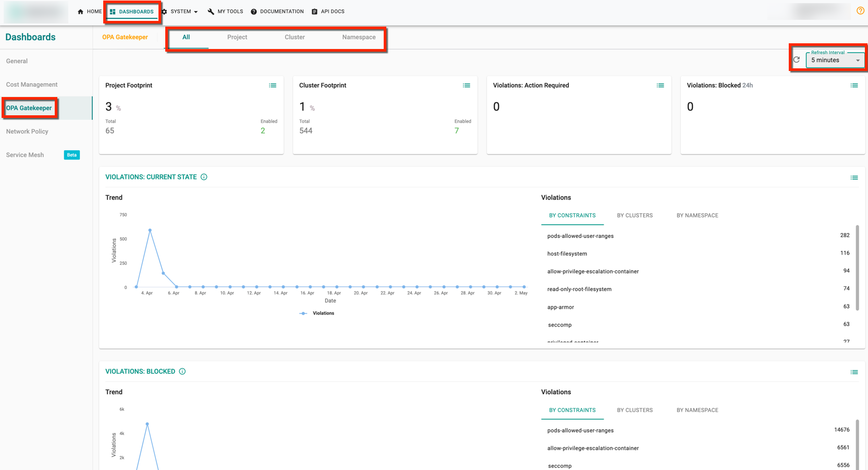Screen dimensions: 868x470
Task: Click Enabled count 7 in Cluster Footprint
Action: pos(457,131)
